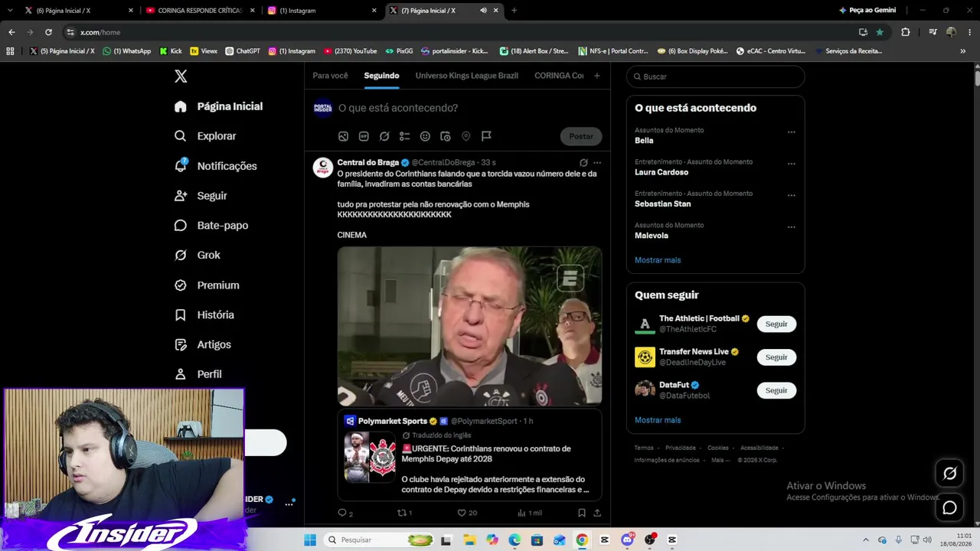
Task: Open Chrome extensions puzzle icon
Action: 906,32
